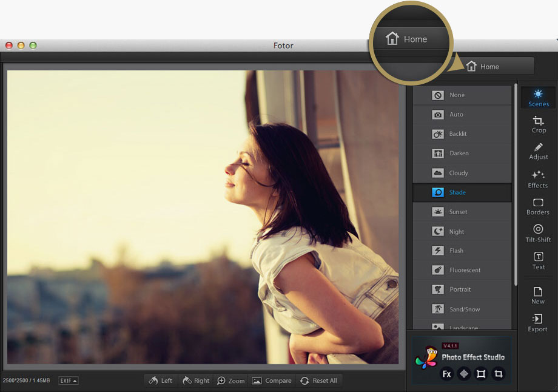
Task: Select the Auto scene preset
Action: (462, 114)
